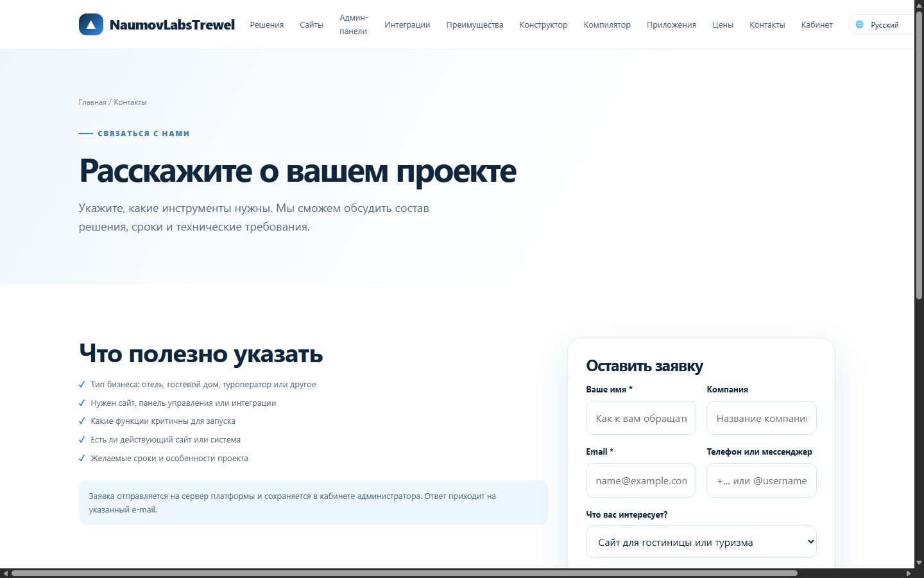Open the Решения menu item
The width and height of the screenshot is (924, 578).
(x=267, y=24)
